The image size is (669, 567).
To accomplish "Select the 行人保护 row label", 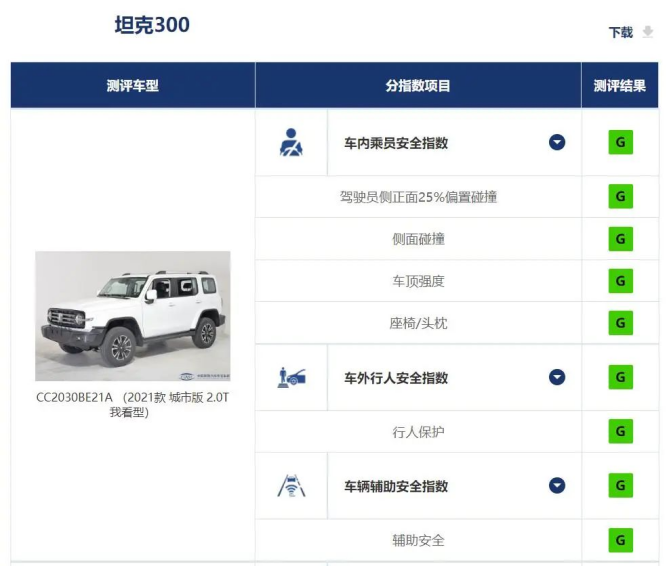I will (x=418, y=432).
